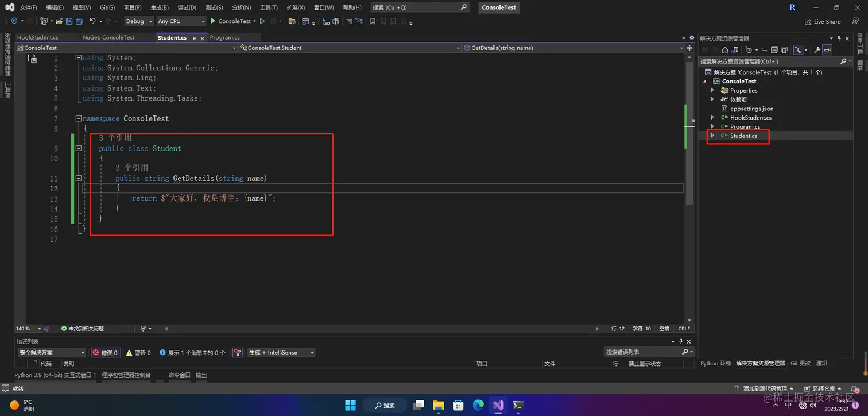Image resolution: width=868 pixels, height=416 pixels.
Task: Start without debugging hollow play icon
Action: point(262,21)
